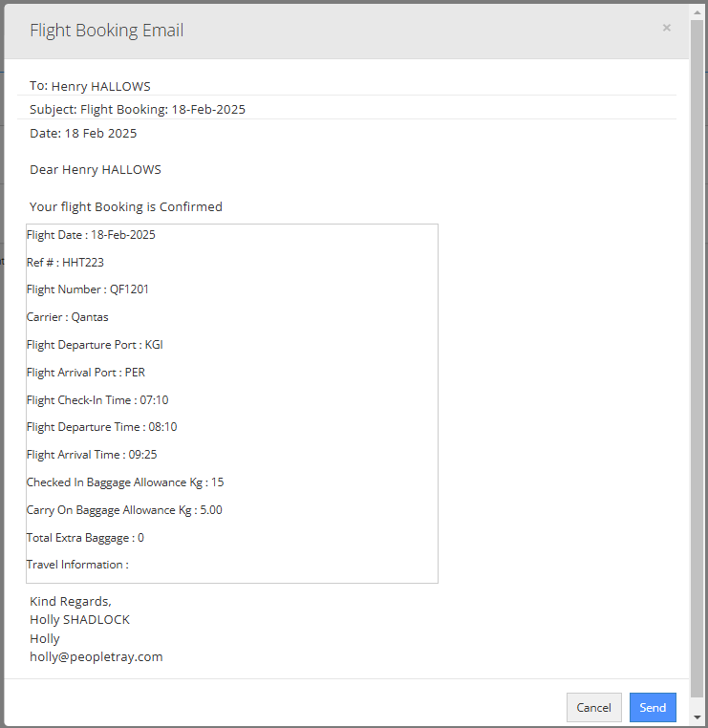Screen dimensions: 708x728
Task: Click the Flight Number QF1201 text
Action: click(x=88, y=289)
